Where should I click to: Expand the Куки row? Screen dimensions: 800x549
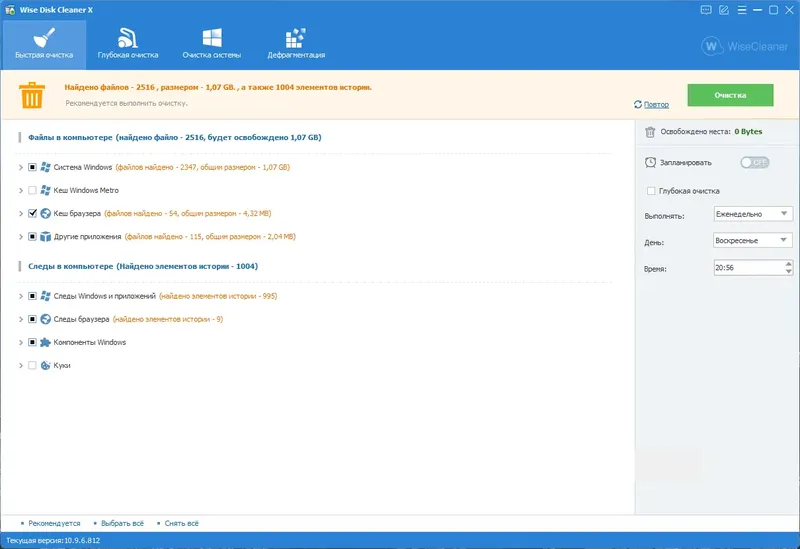point(21,365)
